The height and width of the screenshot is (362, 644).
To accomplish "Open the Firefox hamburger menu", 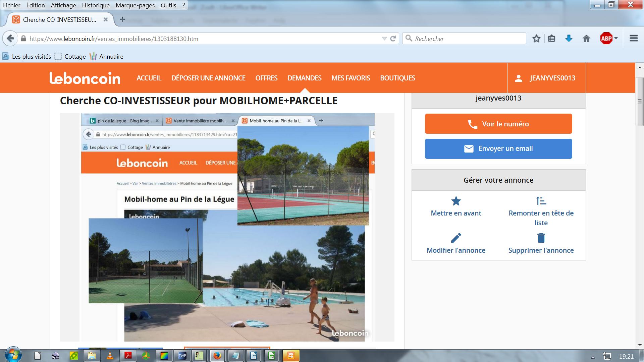I will click(634, 38).
